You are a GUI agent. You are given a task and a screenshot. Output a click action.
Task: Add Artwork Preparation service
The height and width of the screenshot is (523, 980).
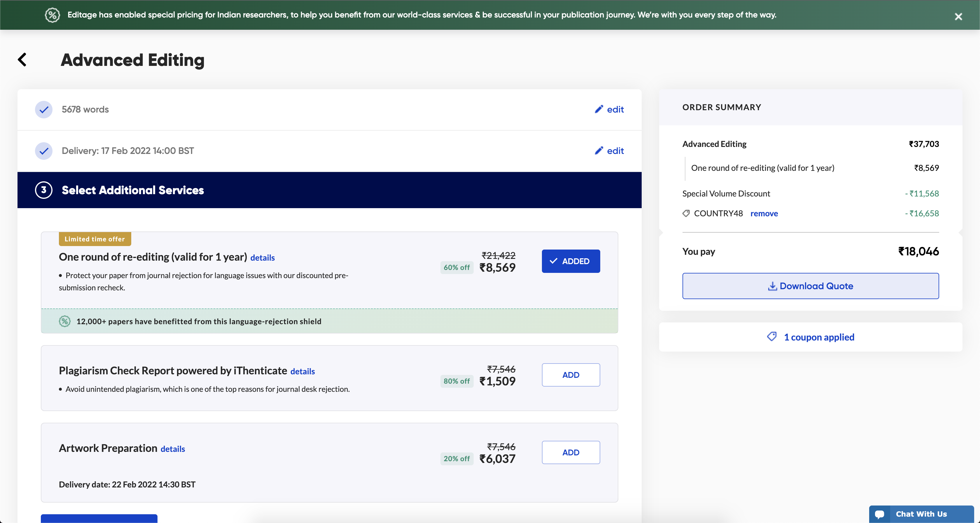571,453
